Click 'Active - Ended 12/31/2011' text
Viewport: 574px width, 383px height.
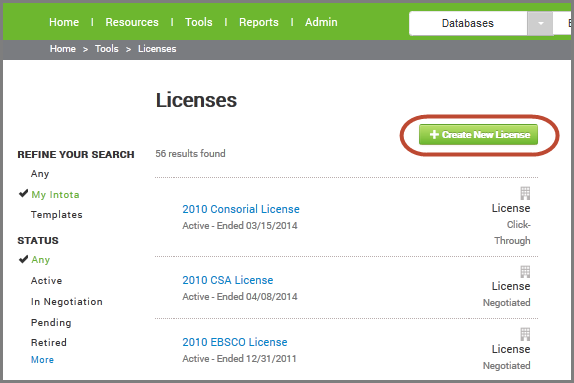click(x=239, y=358)
